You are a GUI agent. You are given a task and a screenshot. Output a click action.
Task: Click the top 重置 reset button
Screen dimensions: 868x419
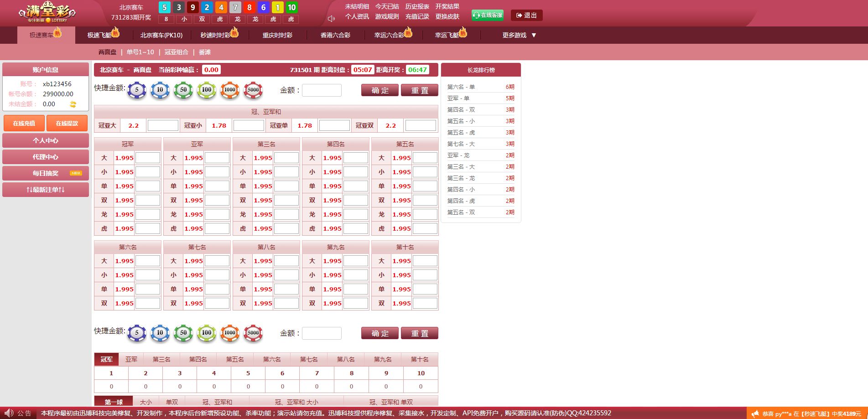[419, 90]
